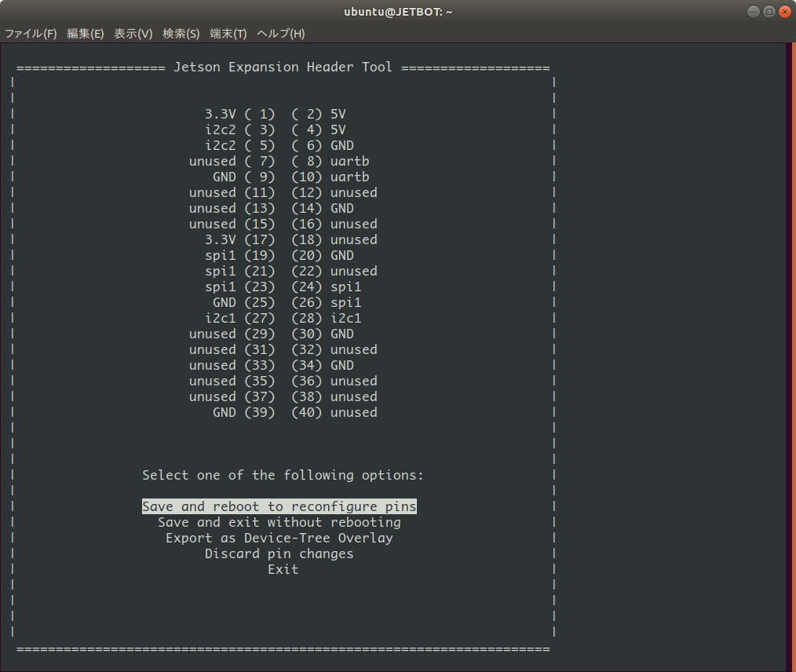Click pin 11 labeled unused
This screenshot has height=672, width=796.
pos(232,193)
